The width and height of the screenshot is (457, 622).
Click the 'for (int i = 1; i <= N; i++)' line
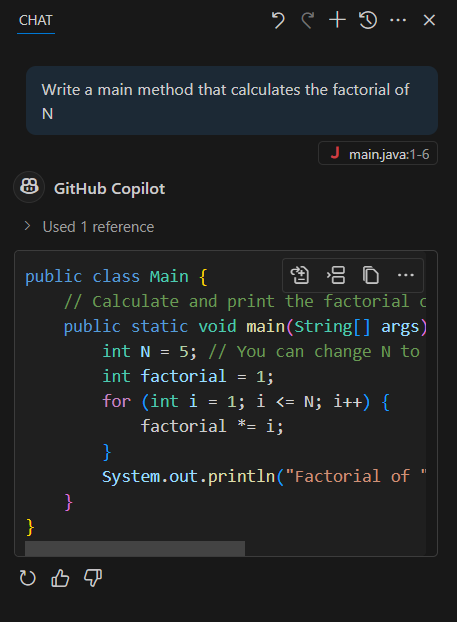tap(246, 401)
